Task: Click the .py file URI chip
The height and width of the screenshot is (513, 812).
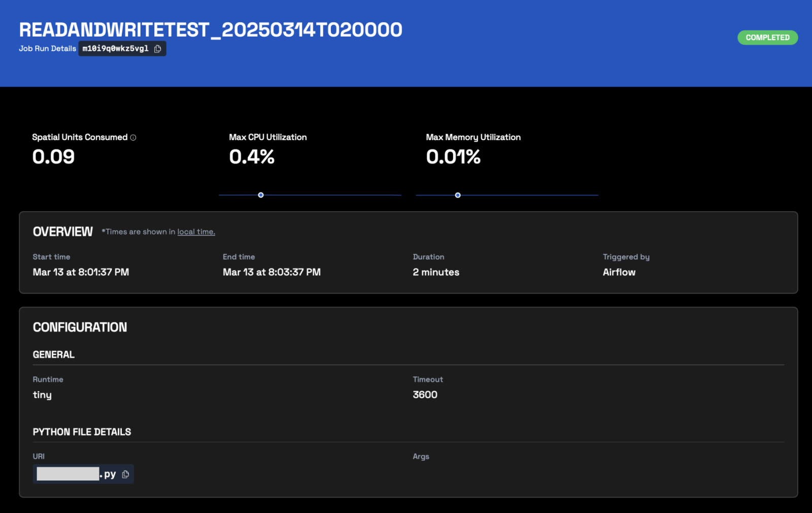Action: tap(76, 474)
